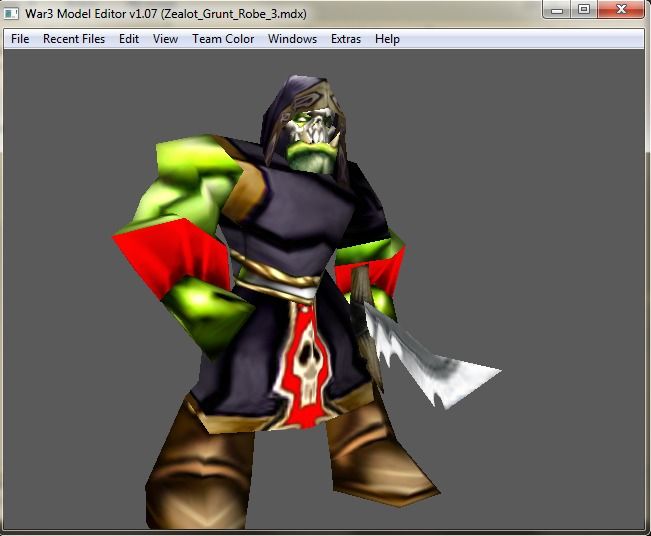Open the Extras menu

[x=346, y=39]
